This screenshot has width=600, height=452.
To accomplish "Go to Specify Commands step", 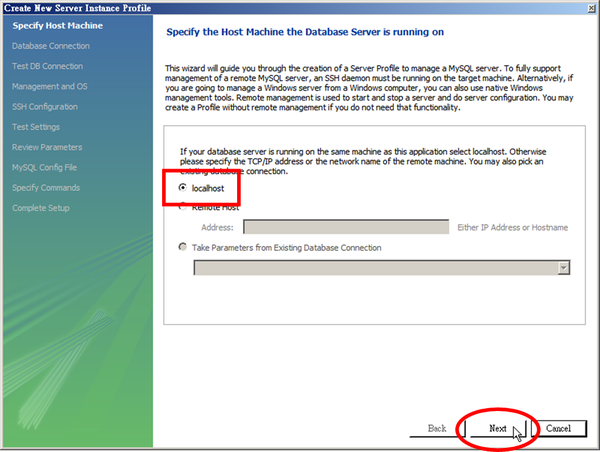I will (x=46, y=188).
